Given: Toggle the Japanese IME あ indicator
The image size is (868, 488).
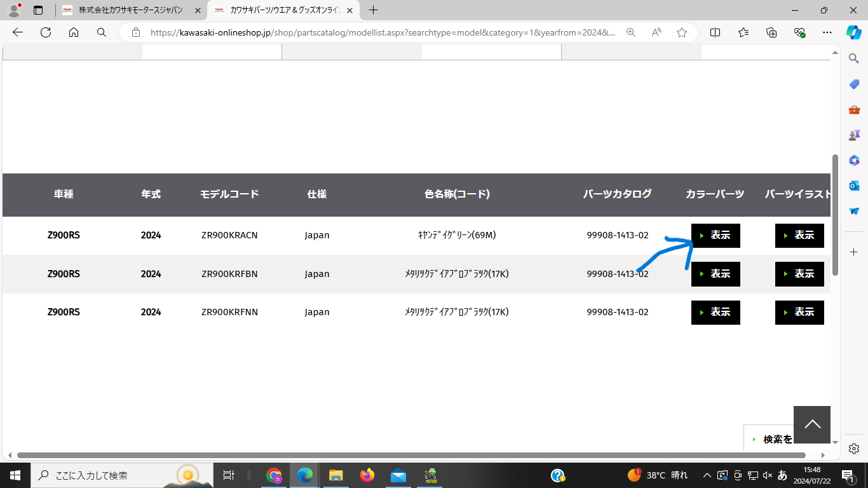Looking at the screenshot, I should coord(782,475).
